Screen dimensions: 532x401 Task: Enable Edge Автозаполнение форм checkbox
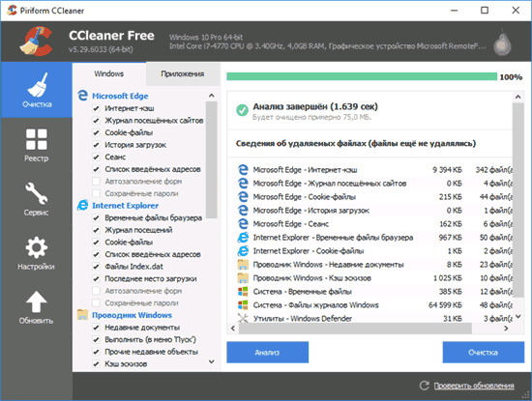(96, 182)
